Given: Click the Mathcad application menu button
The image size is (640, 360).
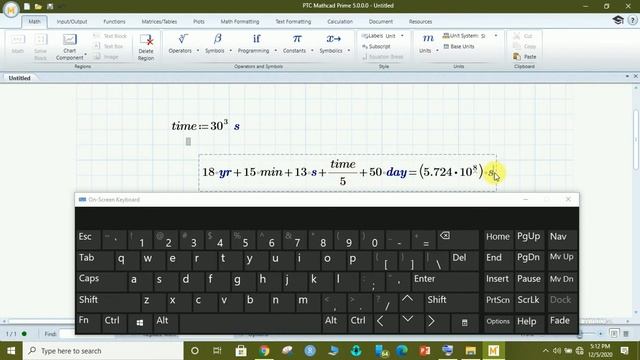Looking at the screenshot, I should coord(11,9).
